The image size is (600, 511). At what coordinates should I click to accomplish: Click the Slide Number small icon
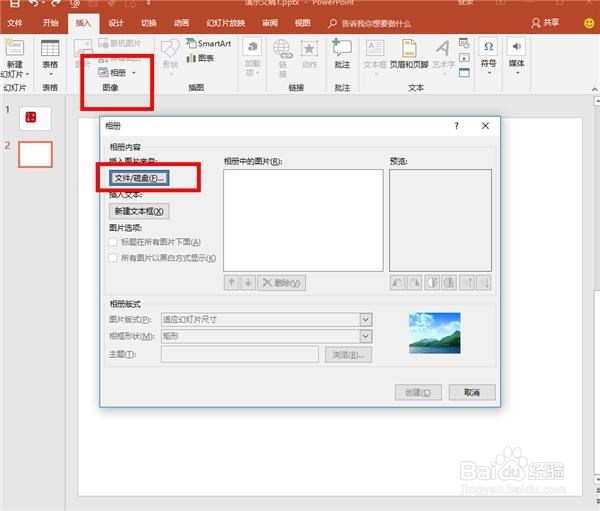(464, 57)
